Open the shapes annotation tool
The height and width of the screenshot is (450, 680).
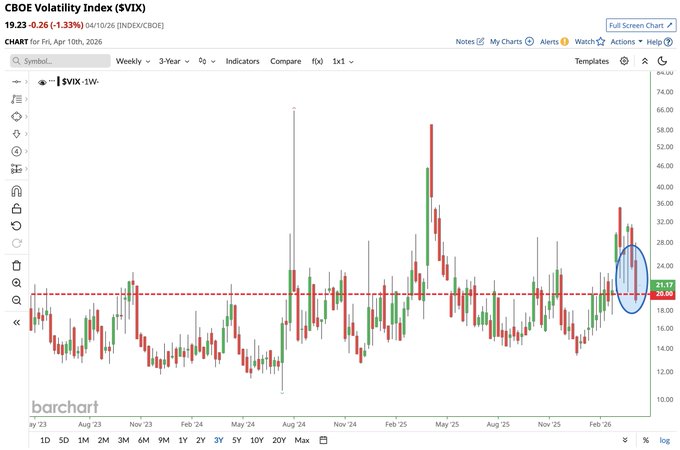pos(16,117)
